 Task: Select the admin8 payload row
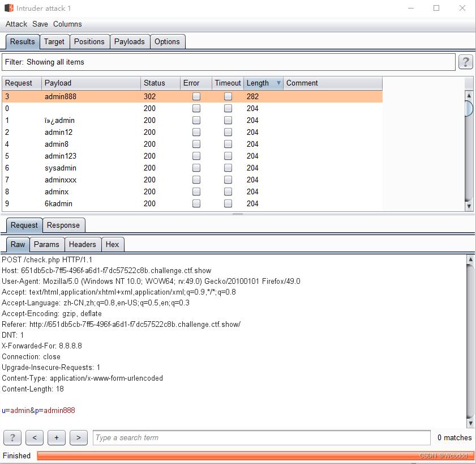192,144
